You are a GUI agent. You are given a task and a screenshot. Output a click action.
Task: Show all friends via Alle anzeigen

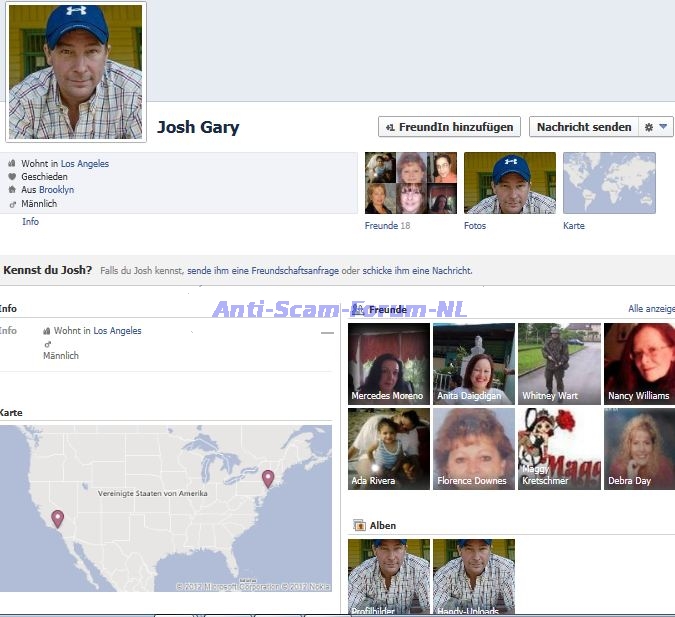(x=650, y=310)
